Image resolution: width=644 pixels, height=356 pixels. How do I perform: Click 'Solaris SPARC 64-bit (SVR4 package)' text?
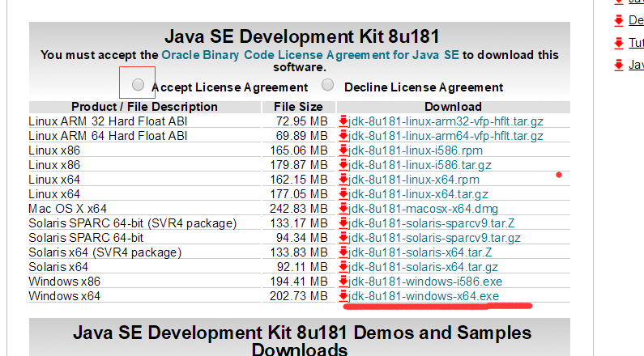tap(133, 223)
